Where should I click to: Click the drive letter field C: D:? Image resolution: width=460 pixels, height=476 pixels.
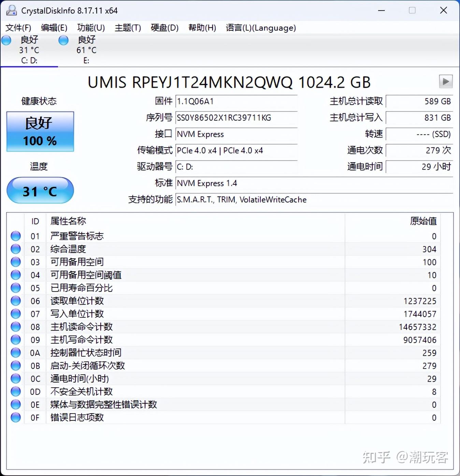(x=236, y=167)
